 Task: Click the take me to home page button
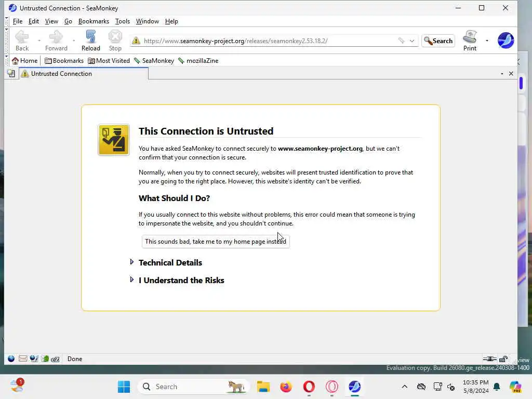click(x=216, y=241)
